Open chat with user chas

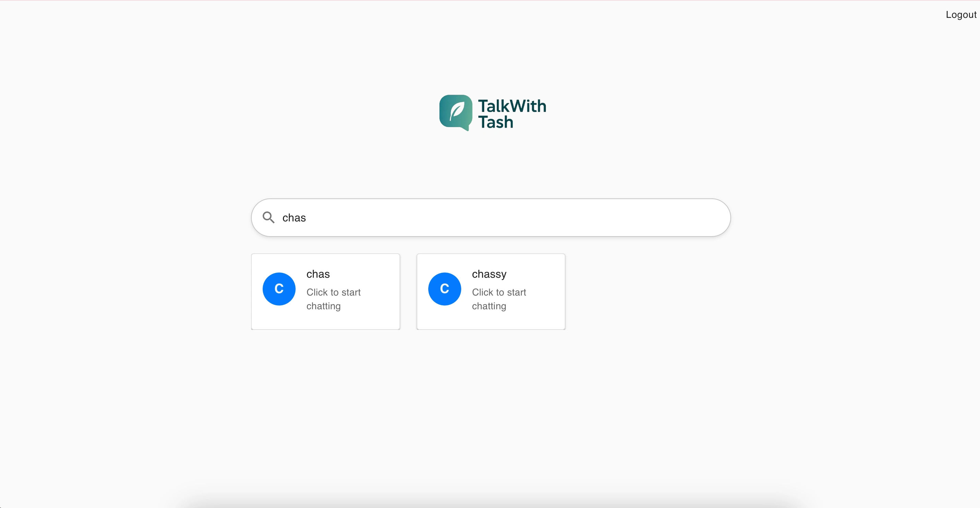point(325,291)
